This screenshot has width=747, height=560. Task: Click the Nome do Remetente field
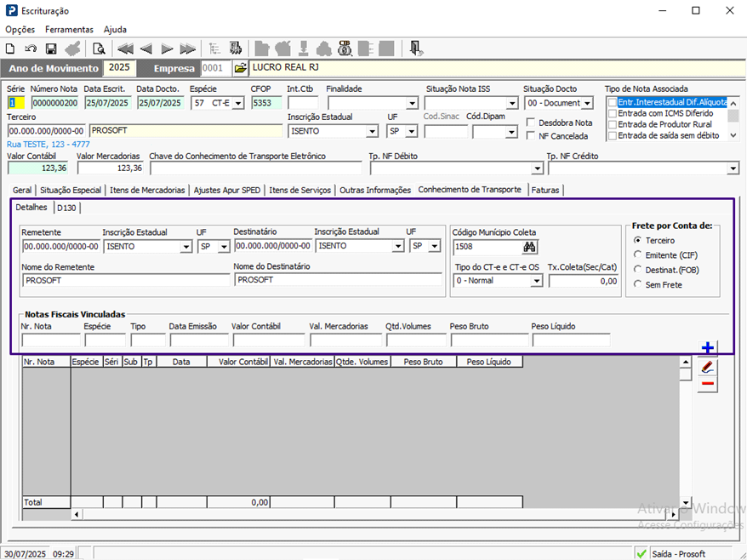126,279
